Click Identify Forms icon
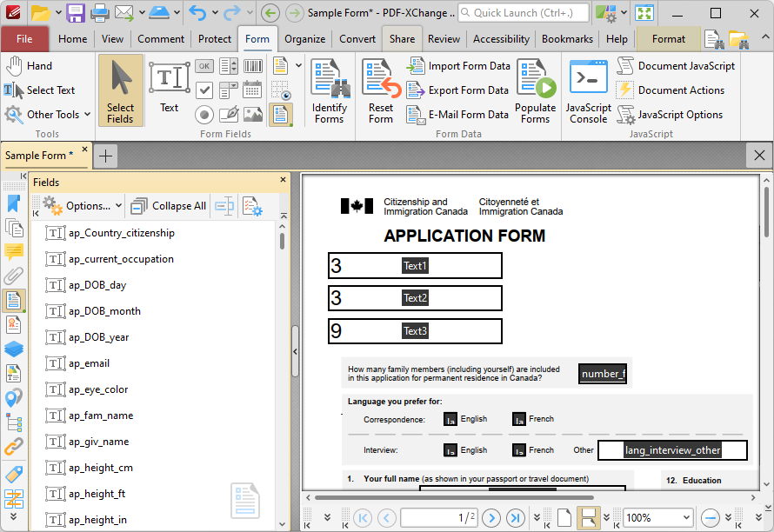Image resolution: width=774 pixels, height=532 pixels. pos(330,90)
